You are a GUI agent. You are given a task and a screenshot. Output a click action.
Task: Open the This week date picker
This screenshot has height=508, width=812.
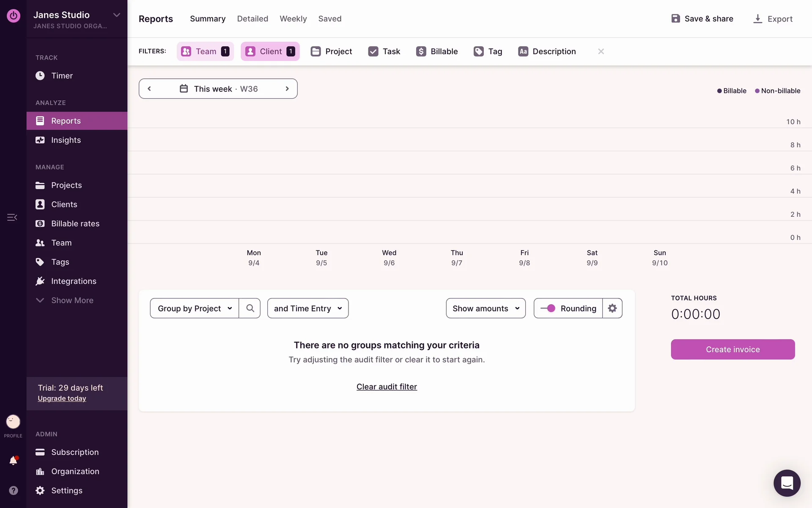pyautogui.click(x=218, y=88)
